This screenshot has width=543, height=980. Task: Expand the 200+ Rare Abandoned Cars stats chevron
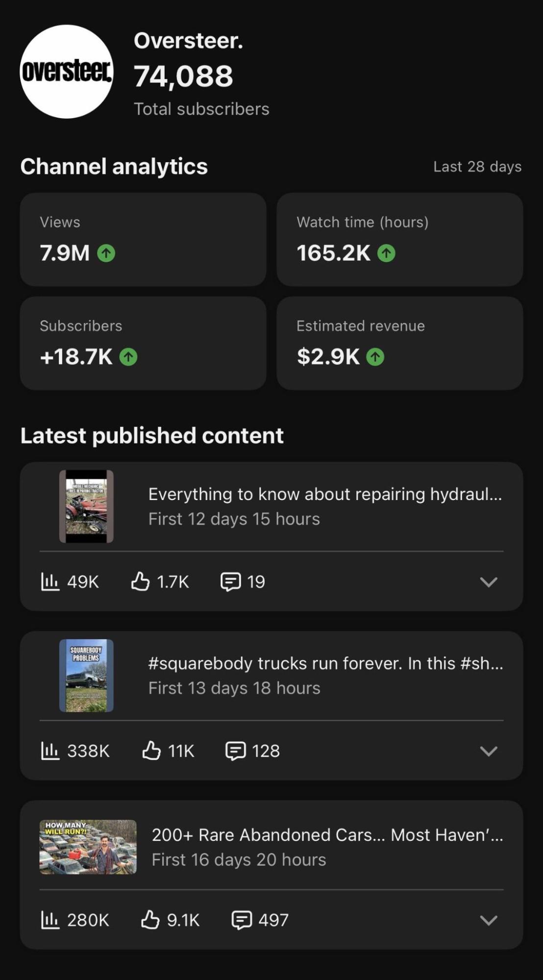click(x=489, y=920)
